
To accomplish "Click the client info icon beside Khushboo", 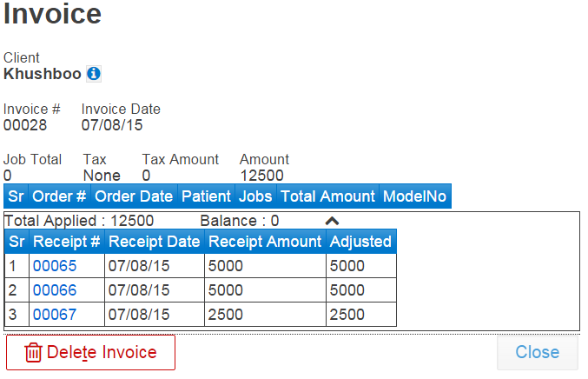I will [94, 74].
